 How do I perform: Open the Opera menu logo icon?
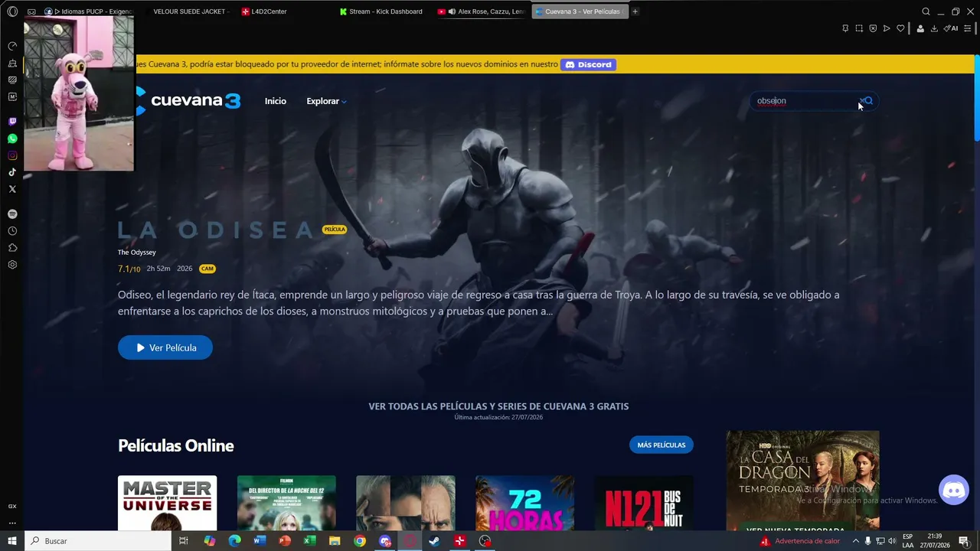12,11
